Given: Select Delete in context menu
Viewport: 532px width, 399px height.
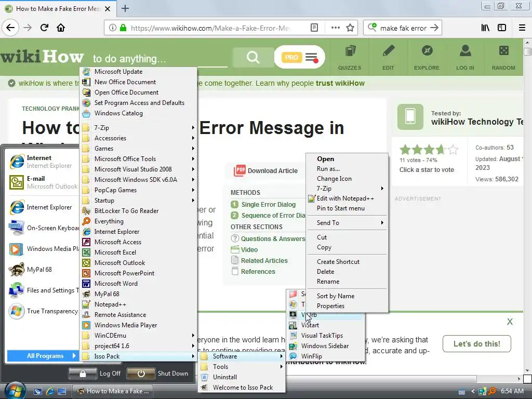Looking at the screenshot, I should tap(347, 271).
